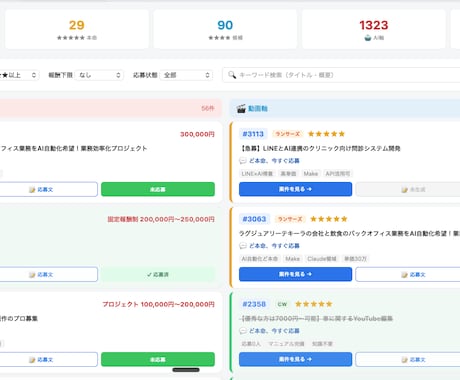The width and height of the screenshot is (460, 380).
Task: Click the comment bubble icon in card #3063
Action: (243, 246)
